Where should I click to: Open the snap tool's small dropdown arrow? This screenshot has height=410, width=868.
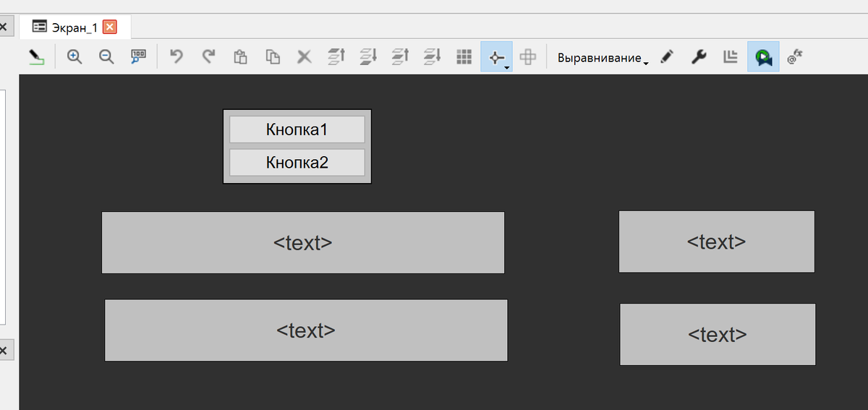click(x=507, y=67)
